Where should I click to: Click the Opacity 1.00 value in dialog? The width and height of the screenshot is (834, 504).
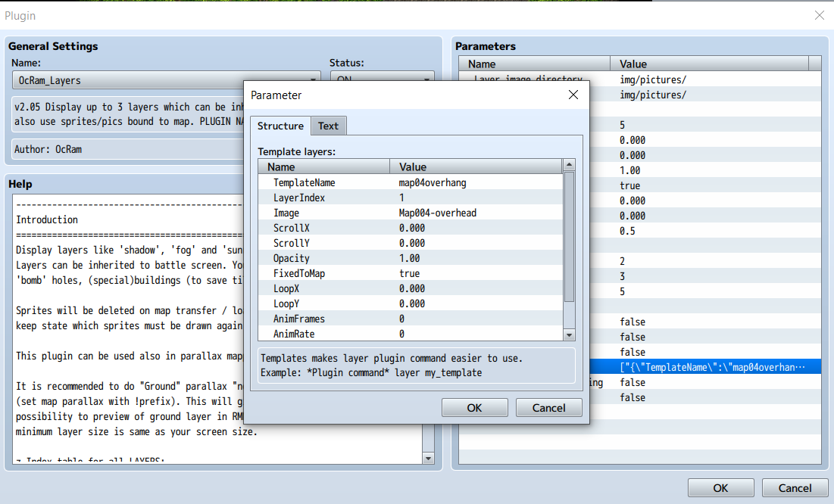point(409,258)
